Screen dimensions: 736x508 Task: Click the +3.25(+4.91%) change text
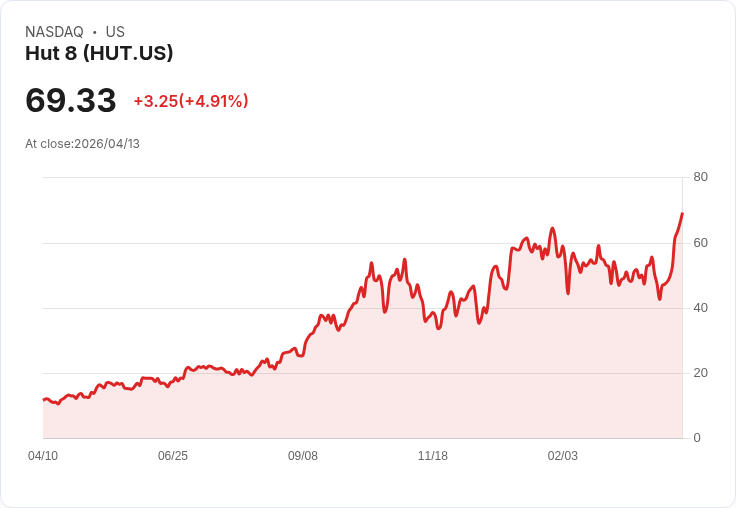(190, 101)
